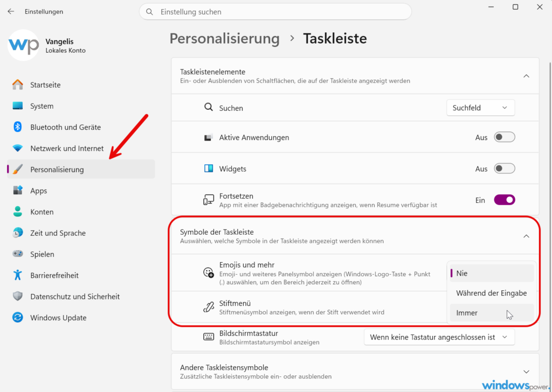This screenshot has height=392, width=552.
Task: Disable the Fortsetzen toggle
Action: (x=505, y=200)
